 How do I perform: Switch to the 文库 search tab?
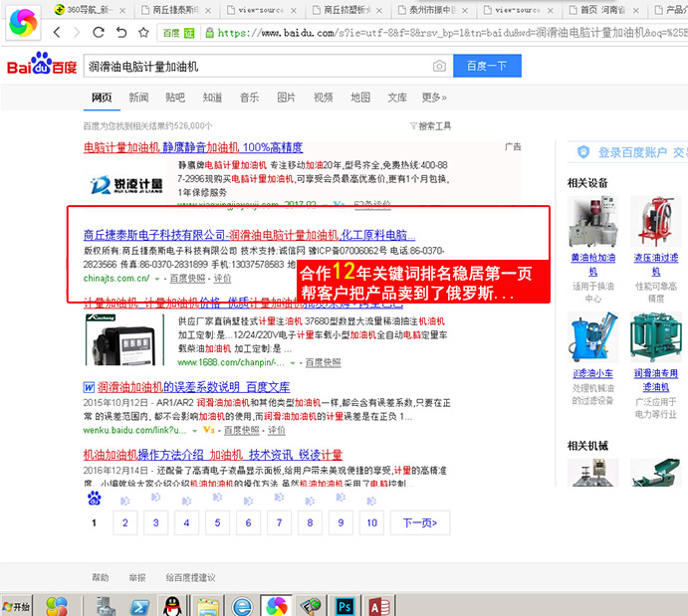coord(397,98)
